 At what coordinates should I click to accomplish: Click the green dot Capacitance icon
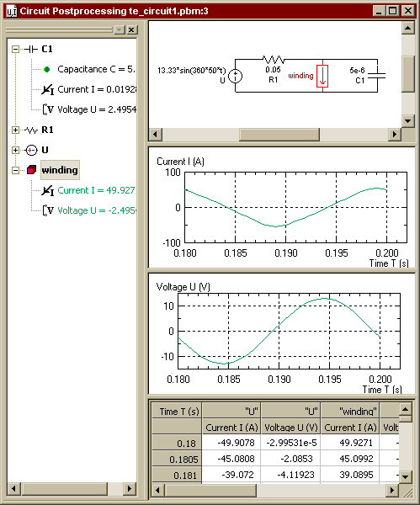click(x=46, y=69)
